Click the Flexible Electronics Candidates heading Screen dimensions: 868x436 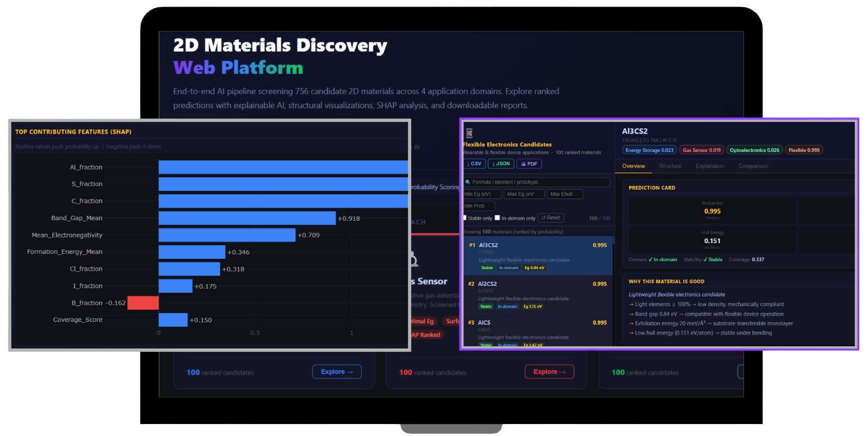tap(507, 145)
